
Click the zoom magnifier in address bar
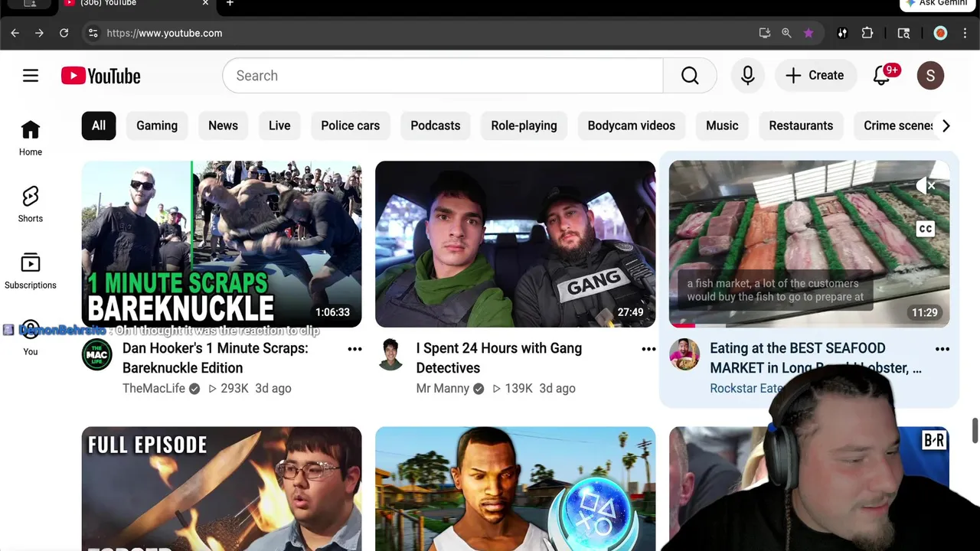tap(786, 33)
